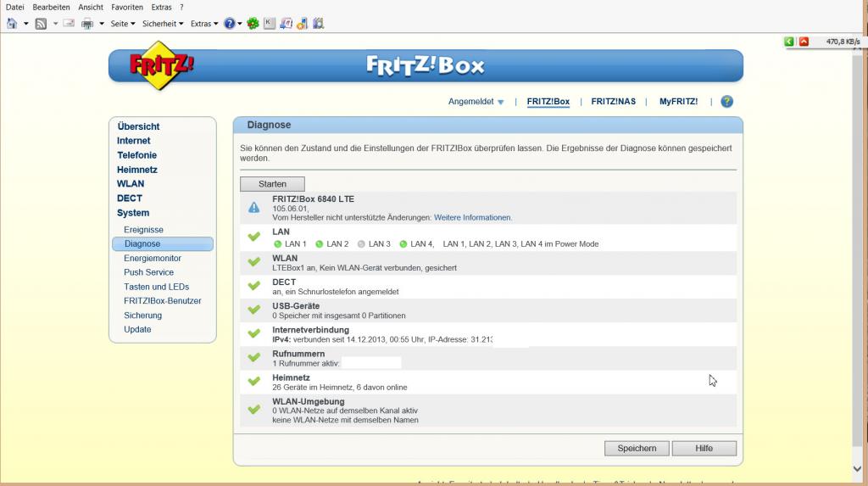Open the Internet section in sidebar
The width and height of the screenshot is (868, 486).
point(133,141)
